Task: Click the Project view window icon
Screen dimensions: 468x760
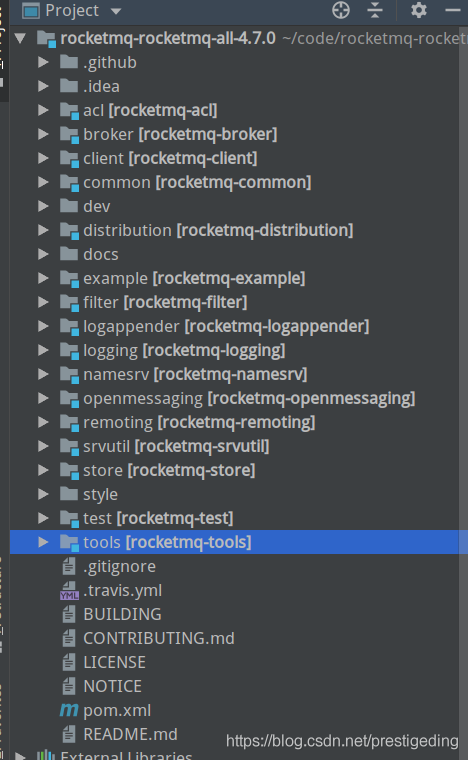Action: coord(31,10)
